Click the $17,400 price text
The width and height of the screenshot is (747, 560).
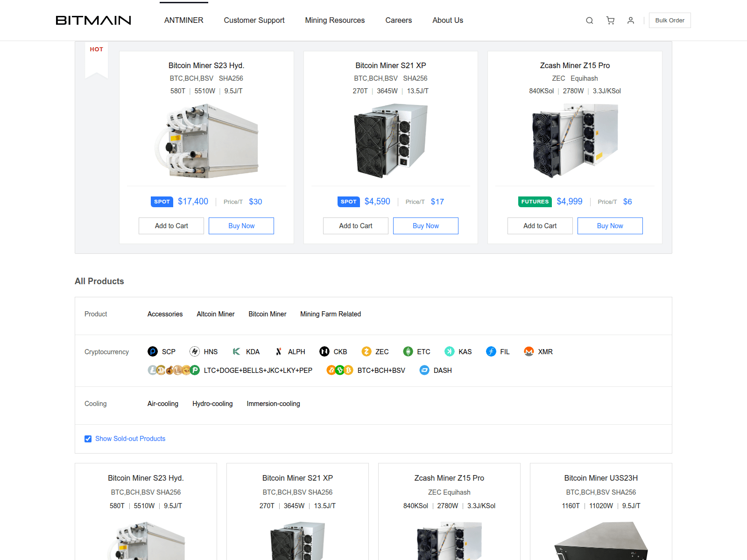(193, 202)
